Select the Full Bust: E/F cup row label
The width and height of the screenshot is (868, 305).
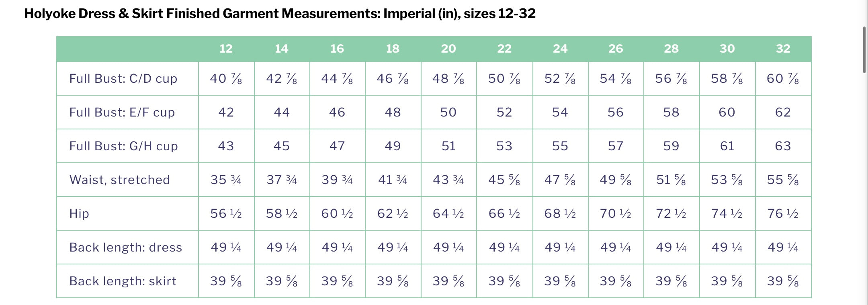[x=122, y=113]
